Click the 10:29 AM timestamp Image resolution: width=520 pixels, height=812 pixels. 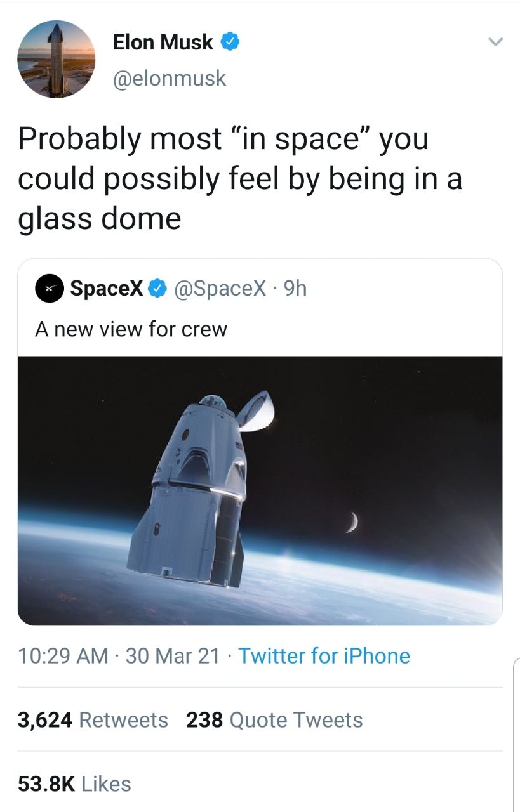63,655
